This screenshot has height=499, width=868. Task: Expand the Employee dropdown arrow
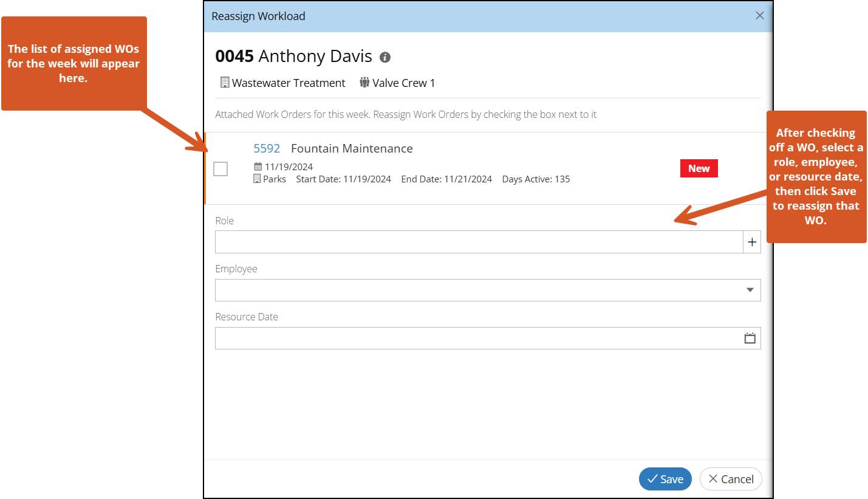750,291
